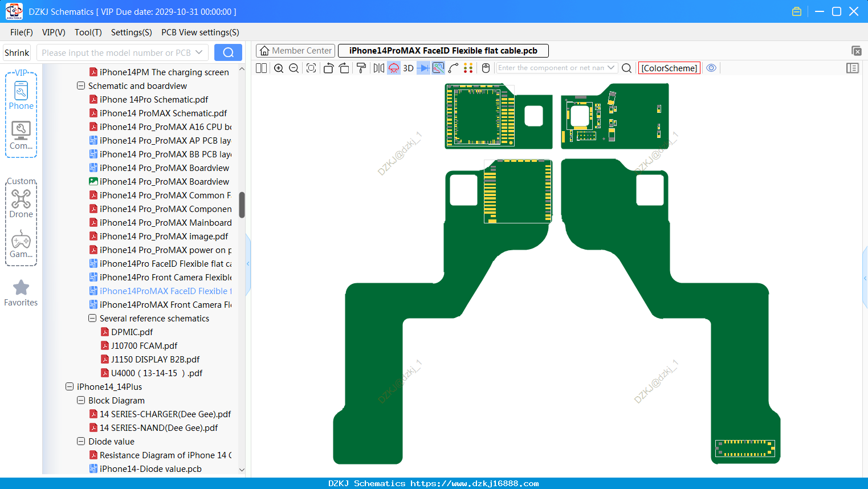Click the [ColorScheme] button

coord(669,68)
